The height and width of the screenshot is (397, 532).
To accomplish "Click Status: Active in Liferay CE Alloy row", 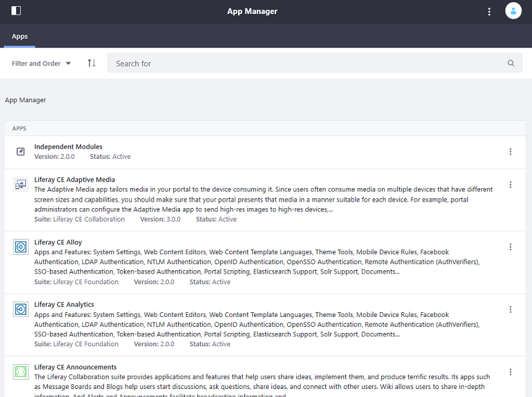I will click(x=210, y=282).
